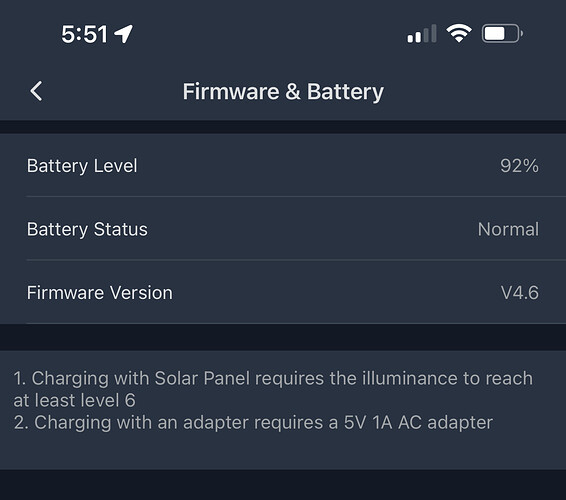
Task: Tap the back arrow chevron
Action: pos(36,91)
